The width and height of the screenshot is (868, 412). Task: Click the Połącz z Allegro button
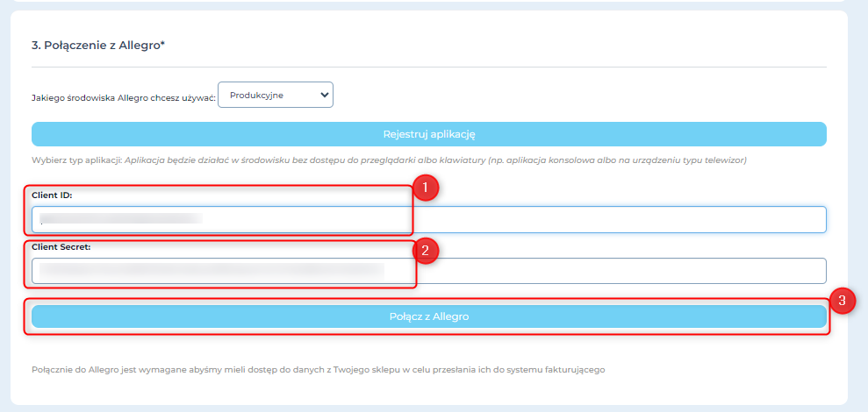pos(429,316)
